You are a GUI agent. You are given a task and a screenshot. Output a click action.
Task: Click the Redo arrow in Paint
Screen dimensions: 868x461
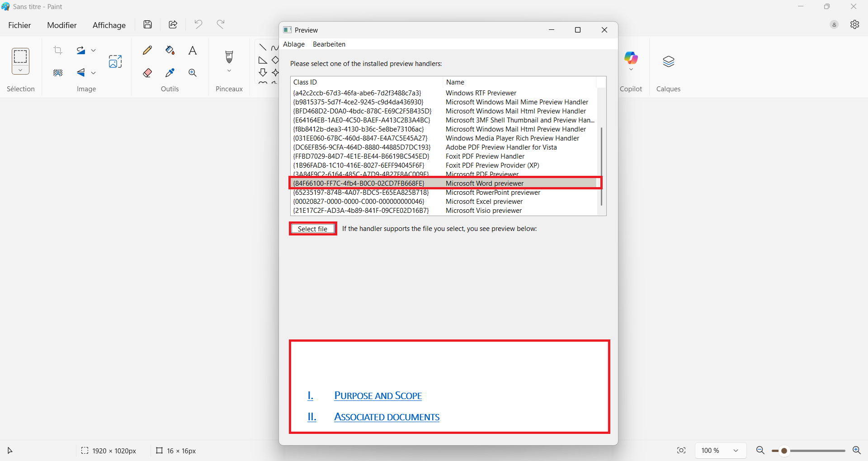coord(221,24)
